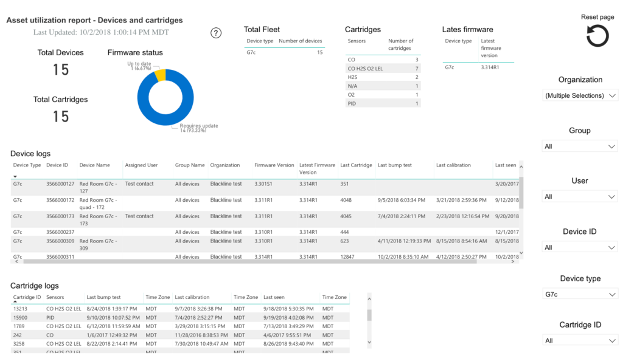Open the User filter dropdown
The height and width of the screenshot is (364, 623).
[x=579, y=196]
